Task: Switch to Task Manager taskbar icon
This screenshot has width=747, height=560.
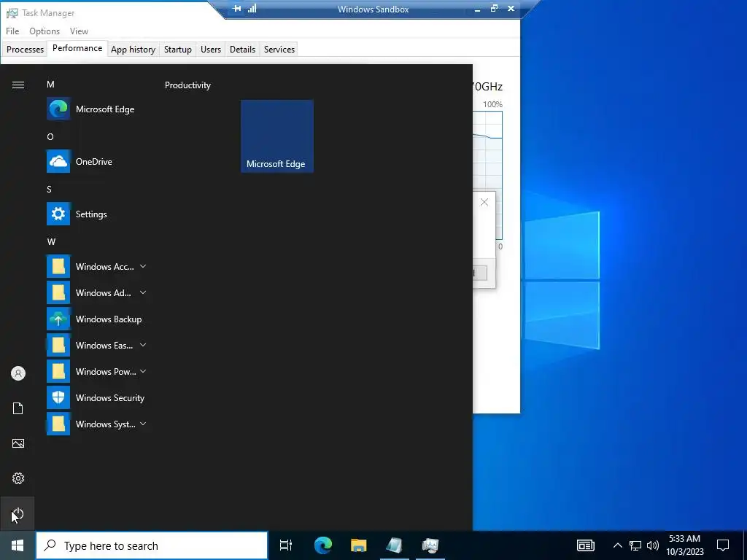Action: click(x=430, y=545)
